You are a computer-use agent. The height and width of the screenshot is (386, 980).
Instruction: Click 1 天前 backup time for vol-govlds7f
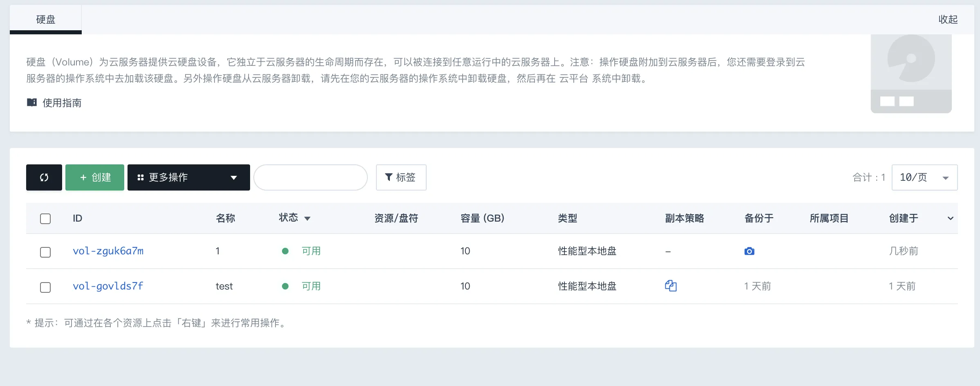point(758,286)
